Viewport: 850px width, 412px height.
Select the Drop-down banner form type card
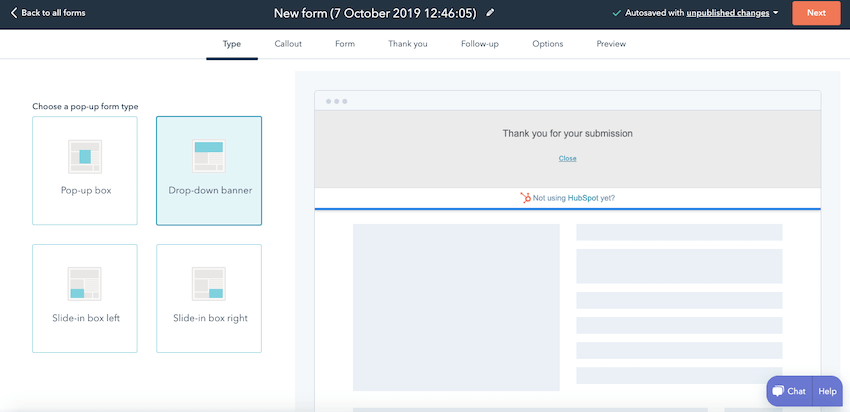[209, 170]
